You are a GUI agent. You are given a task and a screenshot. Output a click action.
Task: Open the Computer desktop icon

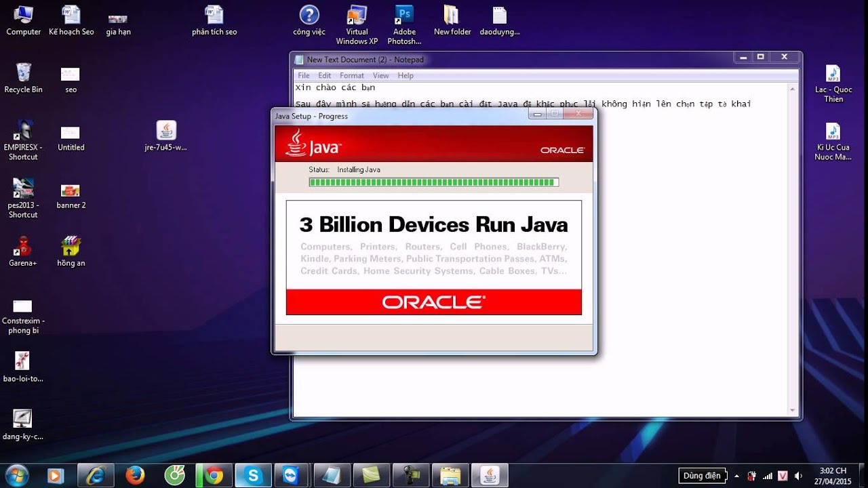(23, 20)
